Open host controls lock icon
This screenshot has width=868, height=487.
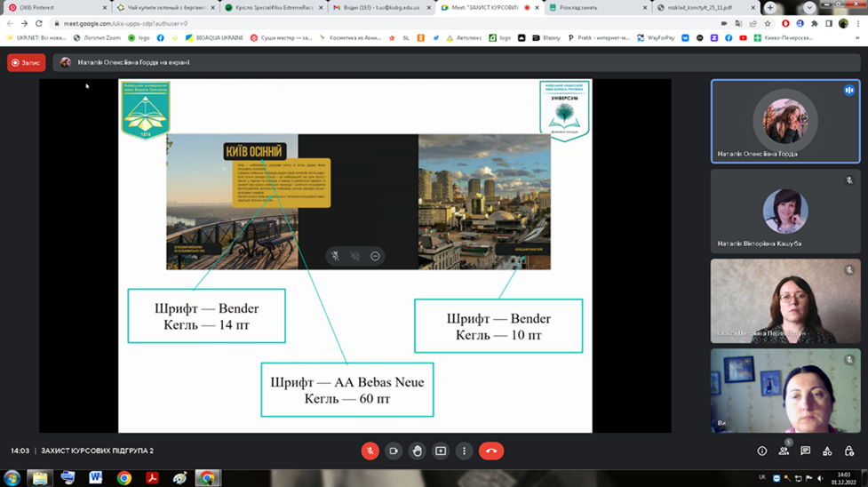pos(849,451)
